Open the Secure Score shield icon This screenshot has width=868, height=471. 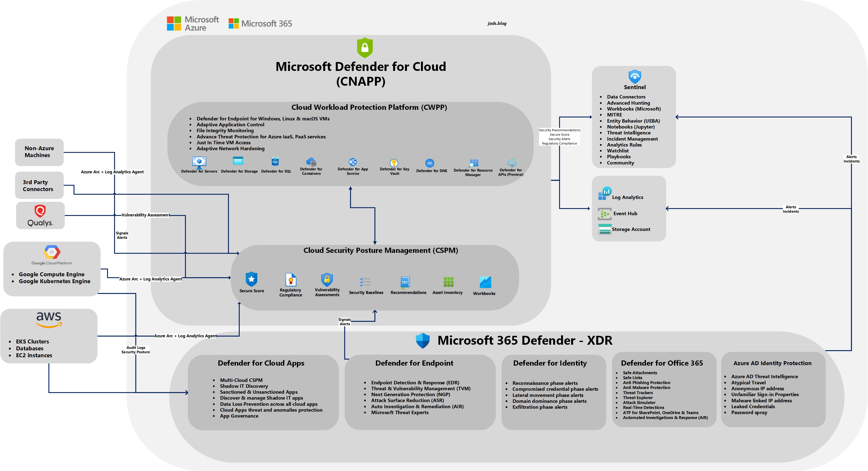[251, 279]
